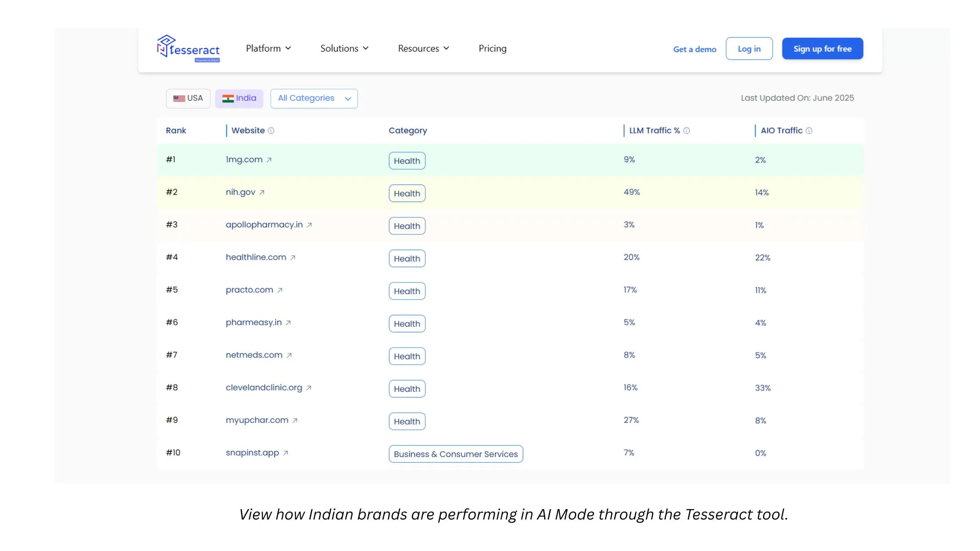The height and width of the screenshot is (551, 980).
Task: Open external link arrow beside clevelandclinic.org
Action: click(x=308, y=388)
